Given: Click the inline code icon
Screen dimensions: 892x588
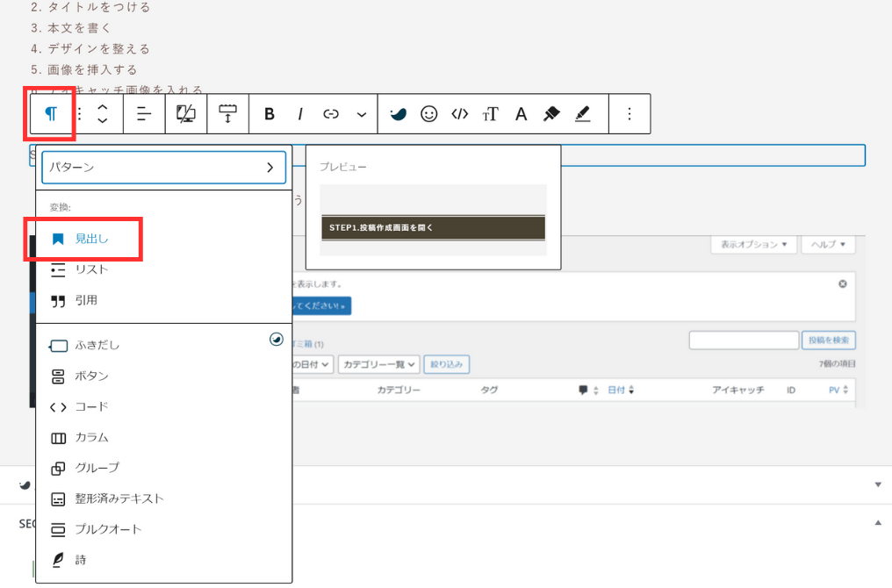Looking at the screenshot, I should 459,114.
